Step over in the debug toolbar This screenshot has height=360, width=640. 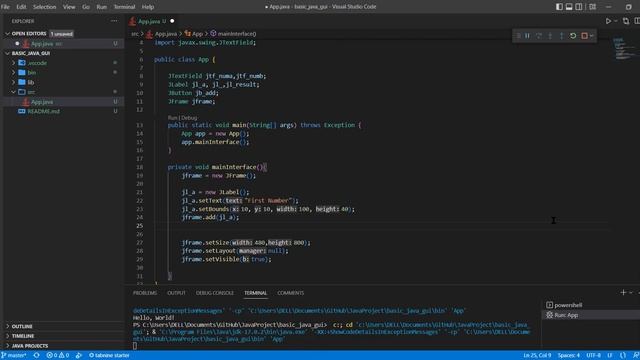click(x=539, y=36)
